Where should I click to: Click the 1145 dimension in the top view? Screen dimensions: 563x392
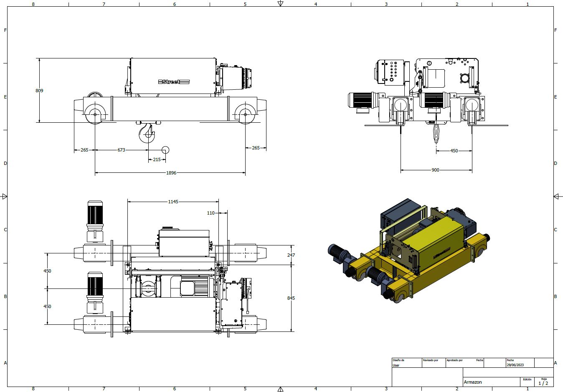173,202
